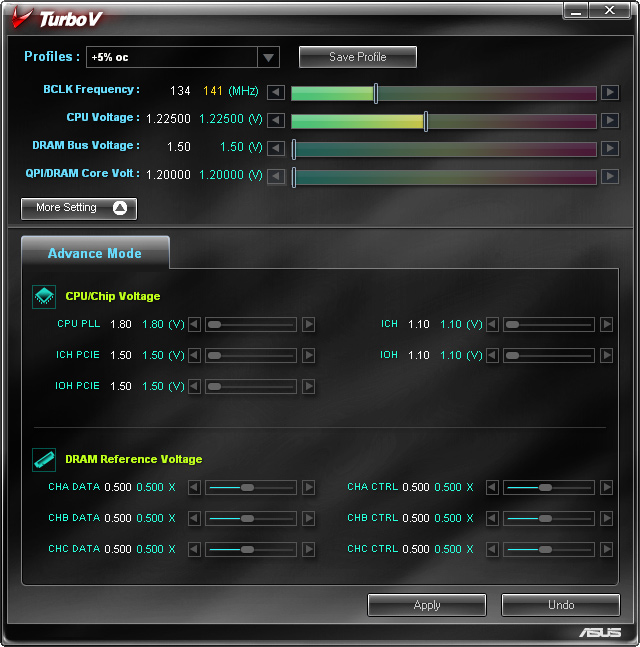Viewport: 640px width, 647px height.
Task: Decrease CHA DATA reference with left arrow
Action: coord(194,487)
